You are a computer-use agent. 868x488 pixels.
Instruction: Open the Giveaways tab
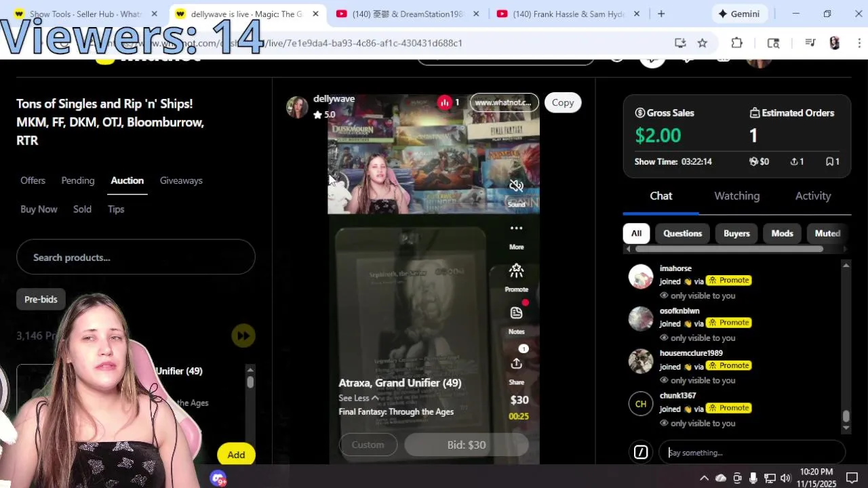[x=181, y=180]
